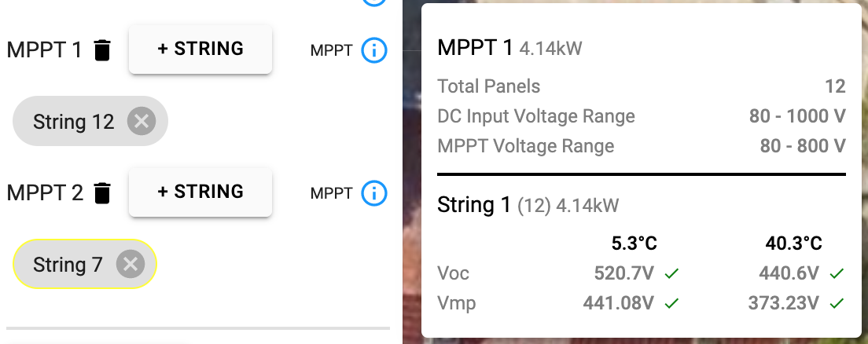Click the MPPT label beside MPPT 2 info icon
The height and width of the screenshot is (344, 868).
[331, 193]
